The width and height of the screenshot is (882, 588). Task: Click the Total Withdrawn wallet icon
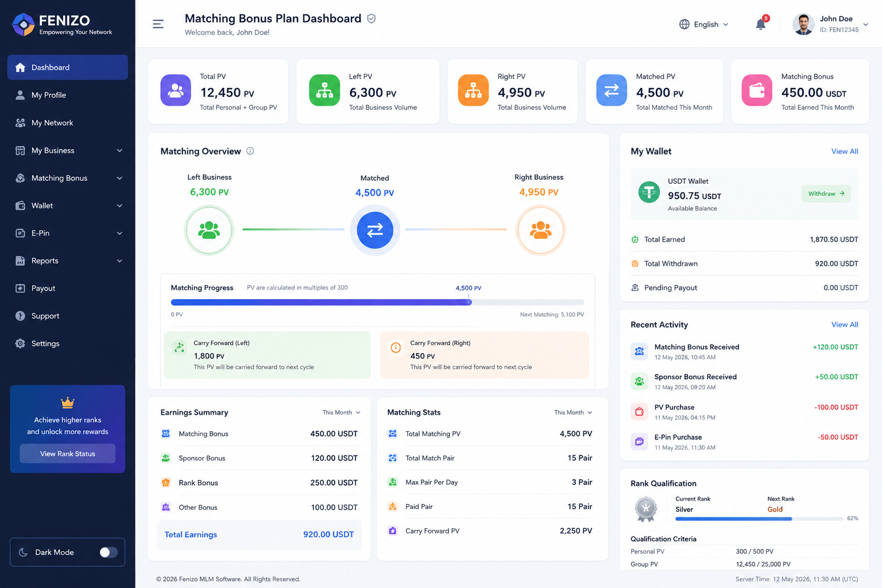[635, 264]
